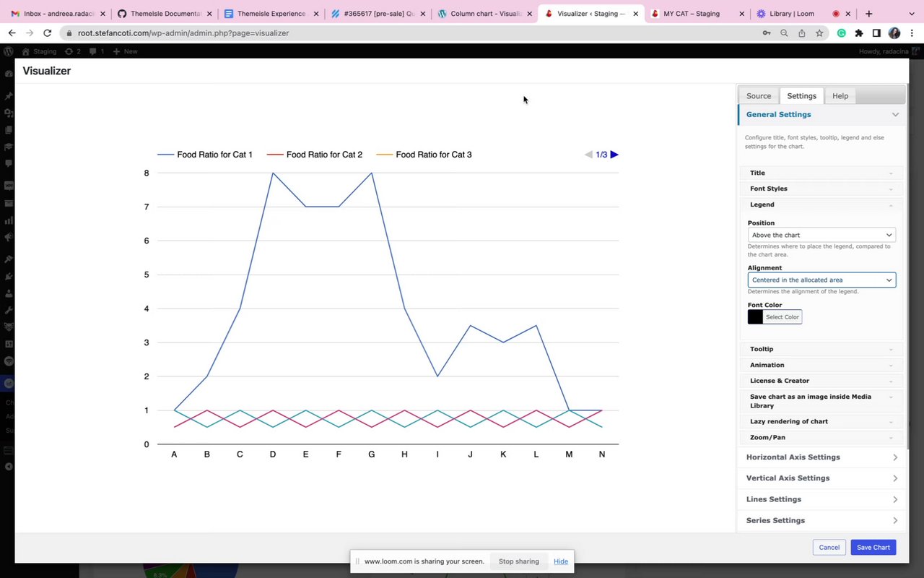The height and width of the screenshot is (578, 924).
Task: Switch to the #365617 pre-sale browser tab
Action: click(x=379, y=14)
